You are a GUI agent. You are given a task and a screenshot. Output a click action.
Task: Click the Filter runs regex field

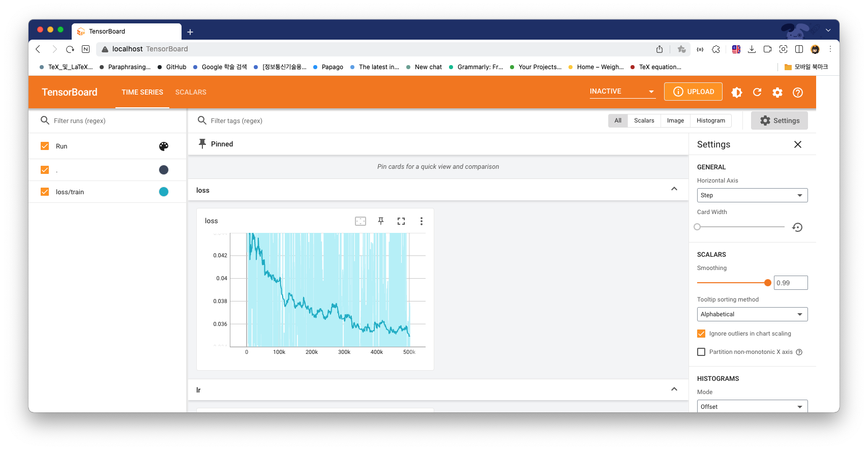pyautogui.click(x=112, y=121)
